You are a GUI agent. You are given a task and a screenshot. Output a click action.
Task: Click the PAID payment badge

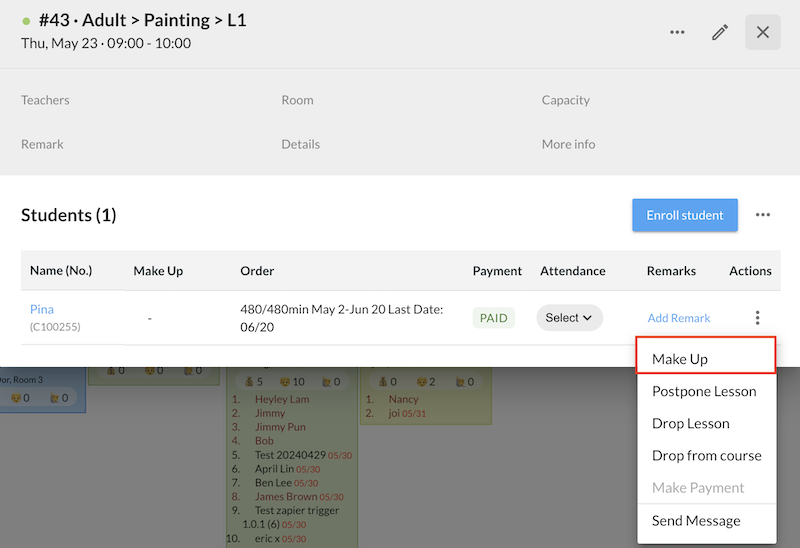click(494, 318)
